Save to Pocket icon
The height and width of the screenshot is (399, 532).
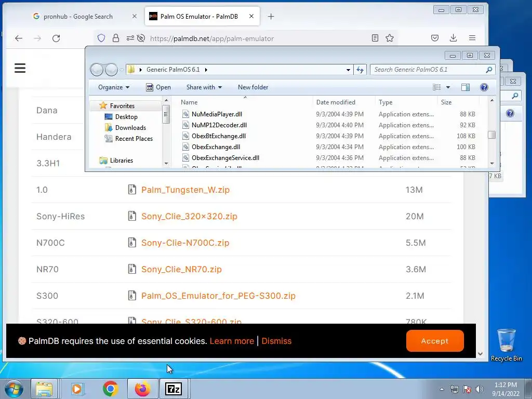pyautogui.click(x=435, y=38)
